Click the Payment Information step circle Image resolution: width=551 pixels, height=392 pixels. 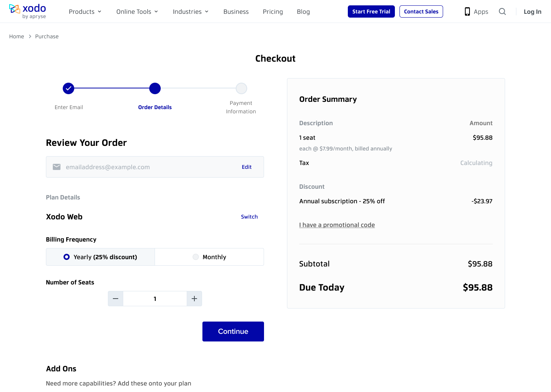(x=241, y=88)
